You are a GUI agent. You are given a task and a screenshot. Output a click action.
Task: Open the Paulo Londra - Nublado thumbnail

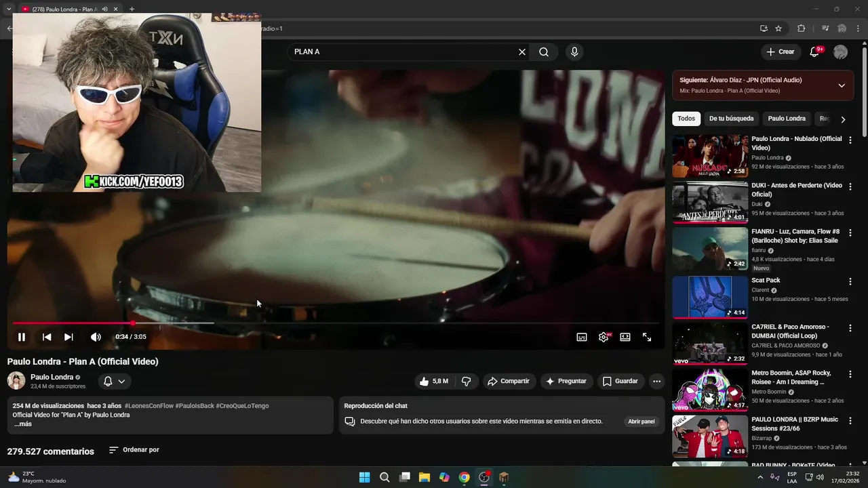click(710, 156)
